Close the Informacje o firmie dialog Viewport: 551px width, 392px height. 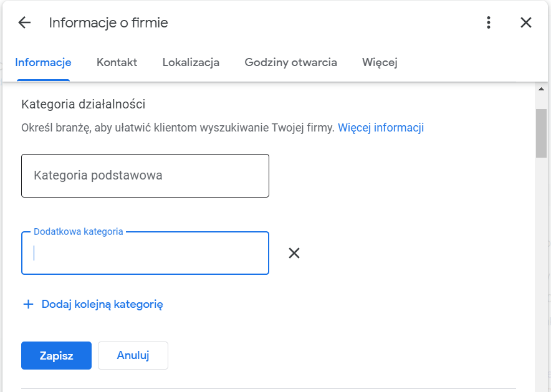(525, 22)
